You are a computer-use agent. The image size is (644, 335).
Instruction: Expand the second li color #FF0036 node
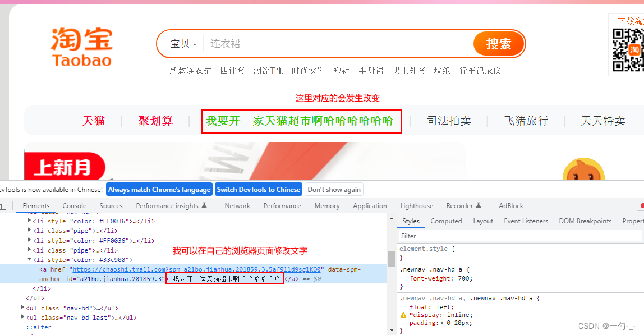(x=29, y=240)
